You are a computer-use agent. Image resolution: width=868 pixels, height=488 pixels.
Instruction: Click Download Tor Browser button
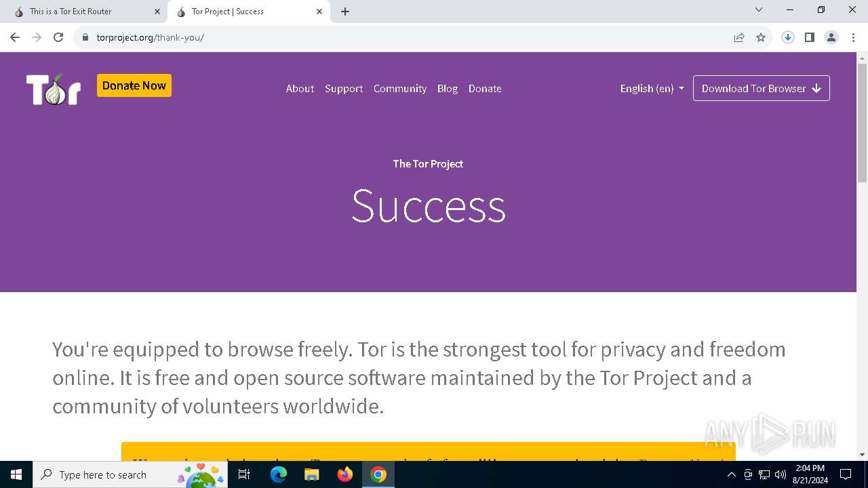coord(762,88)
